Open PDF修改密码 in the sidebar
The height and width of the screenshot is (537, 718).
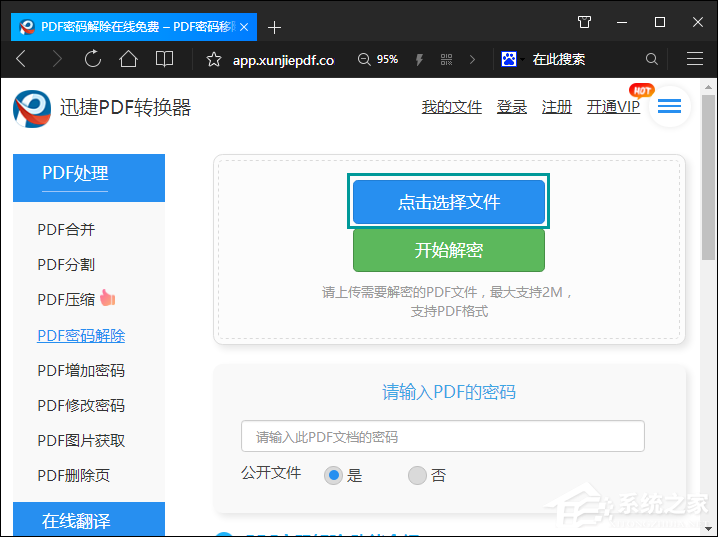[81, 406]
